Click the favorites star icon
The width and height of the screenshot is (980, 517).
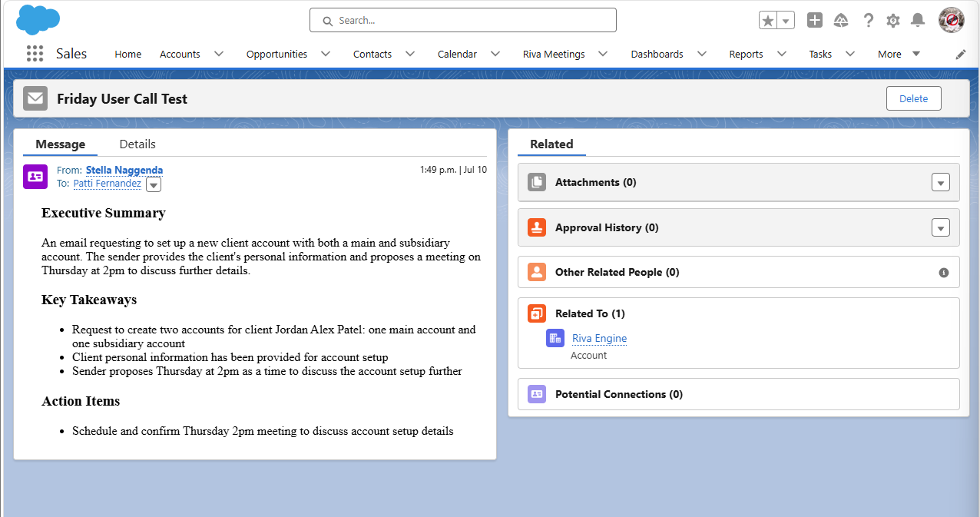pos(768,21)
